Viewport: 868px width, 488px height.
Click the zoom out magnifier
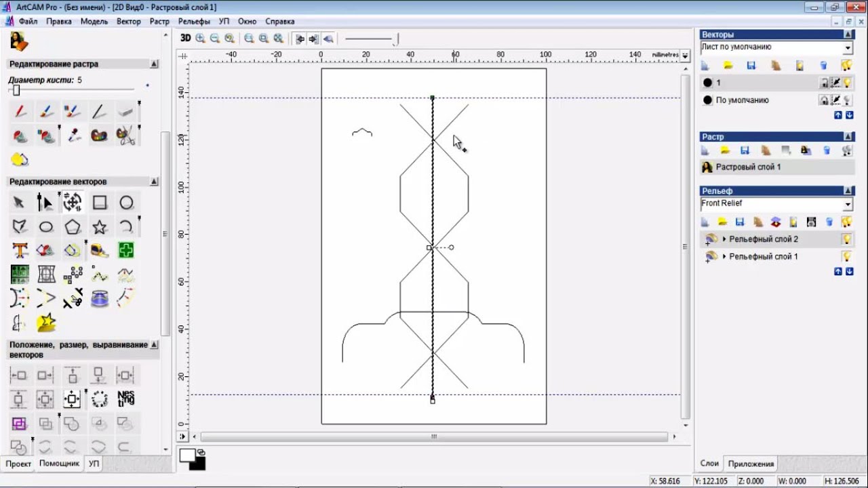point(215,39)
